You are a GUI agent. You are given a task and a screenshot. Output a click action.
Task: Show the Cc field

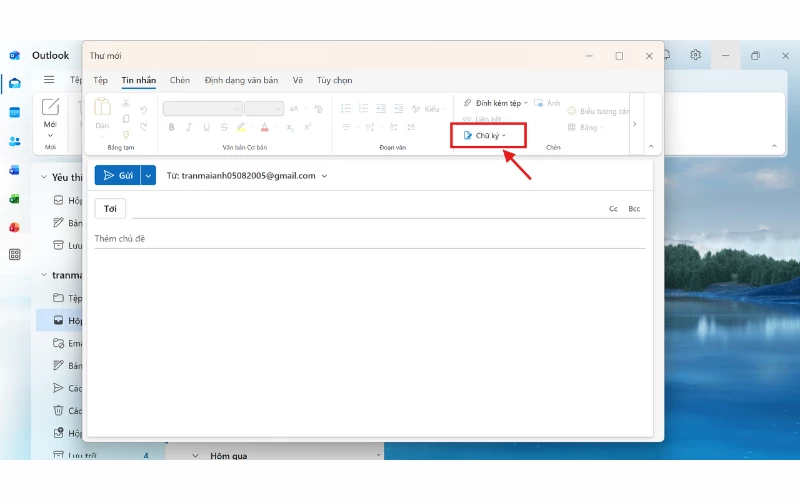tap(613, 209)
